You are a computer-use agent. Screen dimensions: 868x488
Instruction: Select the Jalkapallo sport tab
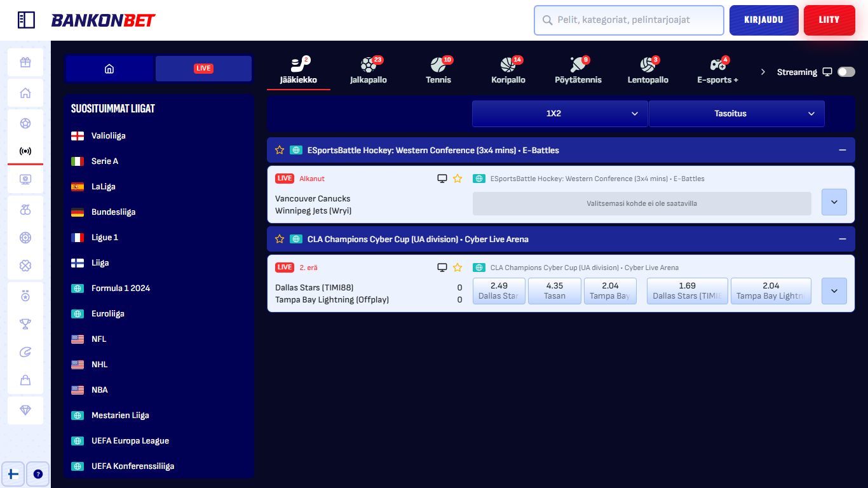[x=369, y=71]
